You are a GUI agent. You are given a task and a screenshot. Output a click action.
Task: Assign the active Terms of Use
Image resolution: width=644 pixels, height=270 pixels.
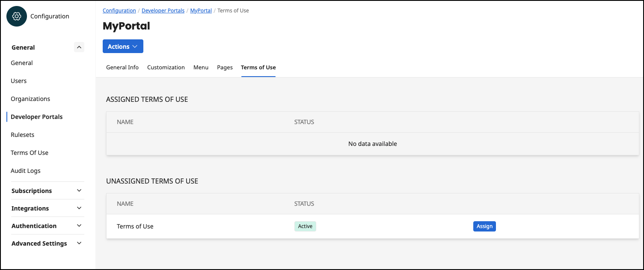click(484, 226)
